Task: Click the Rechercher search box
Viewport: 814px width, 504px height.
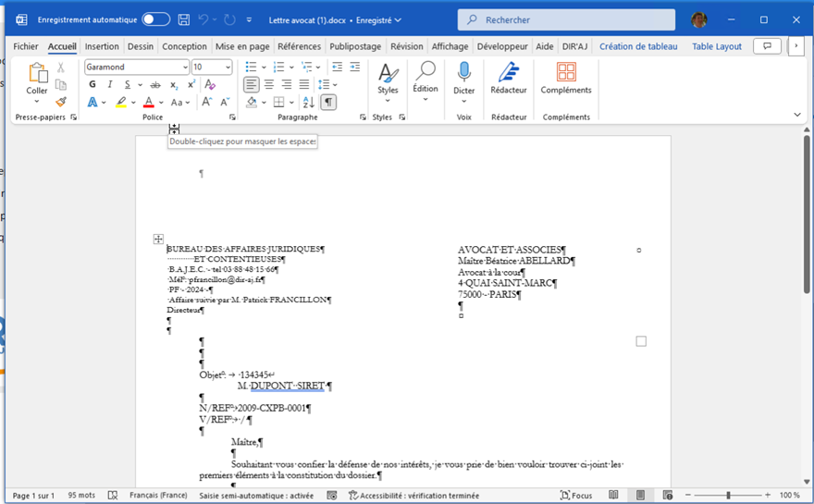Action: (566, 19)
